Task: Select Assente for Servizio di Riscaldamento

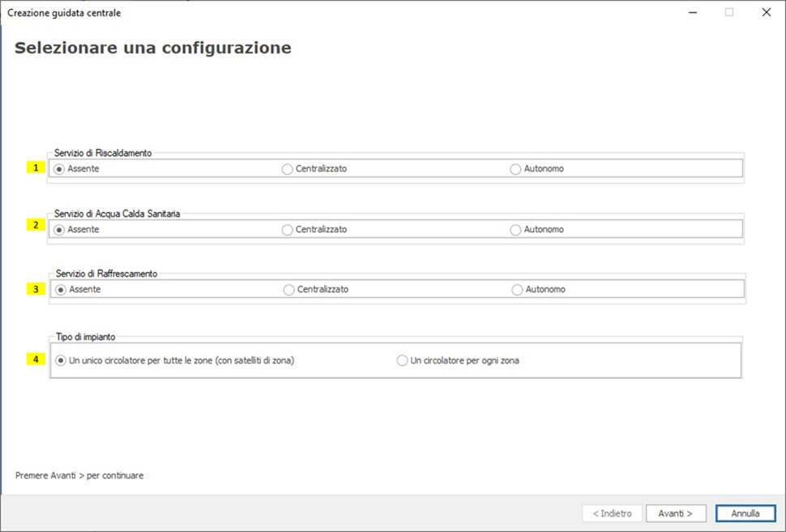Action: click(60, 169)
